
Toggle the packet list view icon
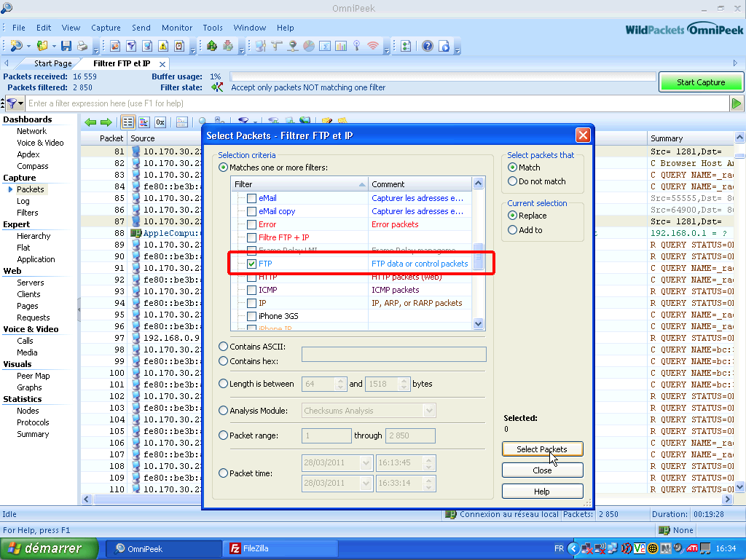click(x=128, y=122)
